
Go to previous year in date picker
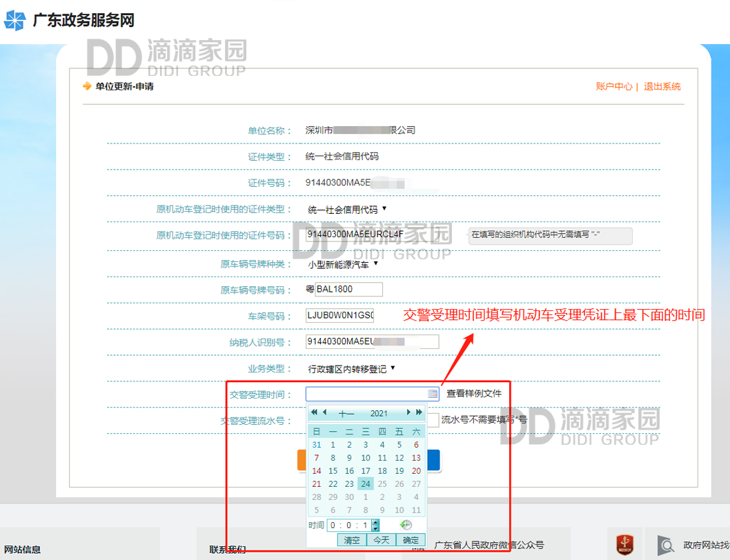pos(314,412)
